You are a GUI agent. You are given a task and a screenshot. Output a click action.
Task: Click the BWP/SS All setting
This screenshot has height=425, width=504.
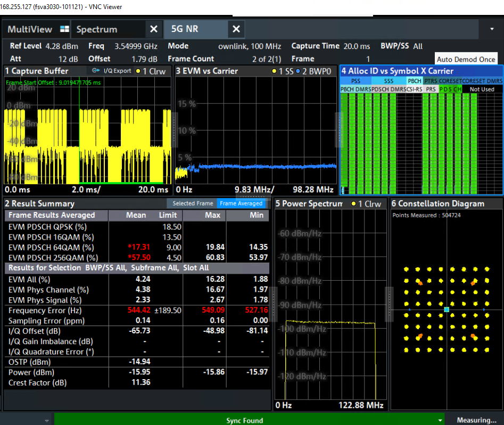(x=401, y=46)
